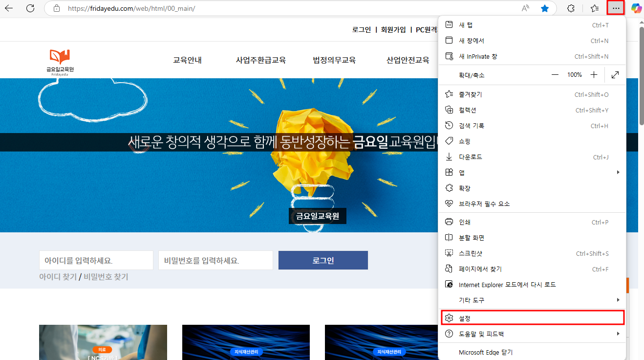
Task: Expand 도움말 및 피드백 submenu
Action: click(533, 334)
